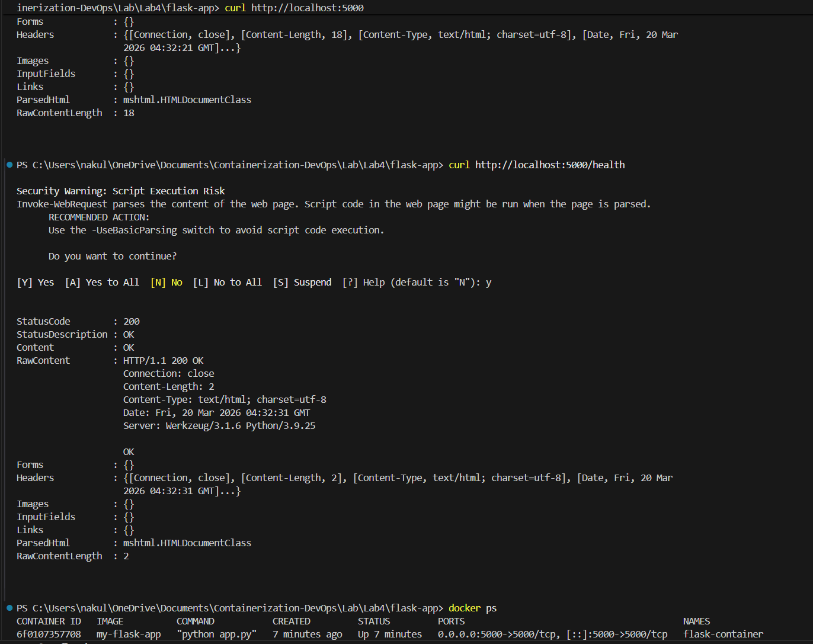Click the "[?] Help" option
This screenshot has width=813, height=644.
coord(364,282)
